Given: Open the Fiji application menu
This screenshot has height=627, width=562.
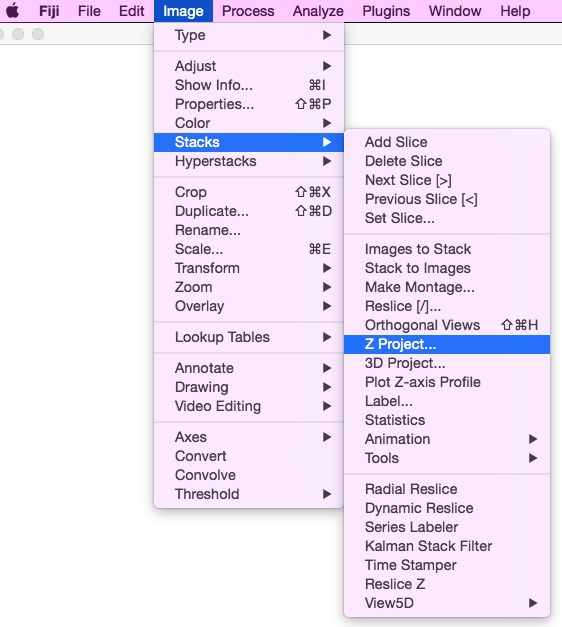Looking at the screenshot, I should (x=49, y=11).
